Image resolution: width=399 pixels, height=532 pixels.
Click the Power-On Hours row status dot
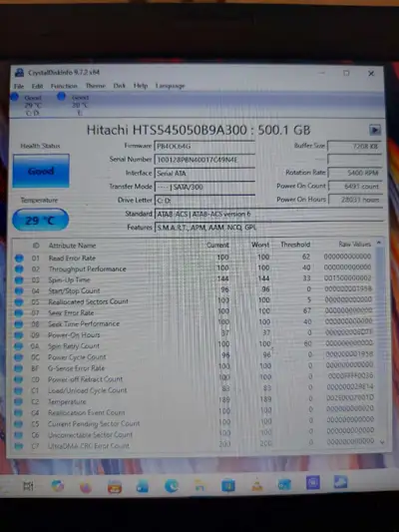click(x=19, y=335)
